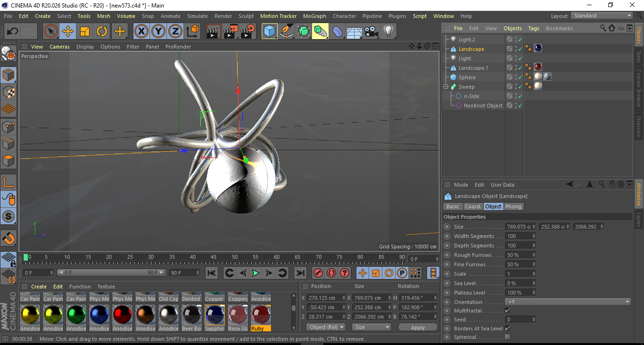Open Tags menu in object manager
The width and height of the screenshot is (644, 345).
534,28
